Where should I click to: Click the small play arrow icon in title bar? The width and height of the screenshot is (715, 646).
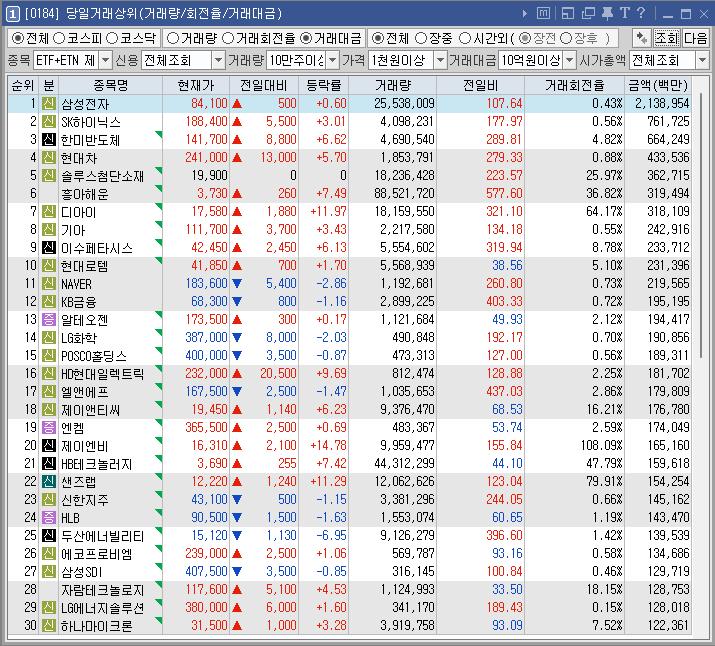525,14
